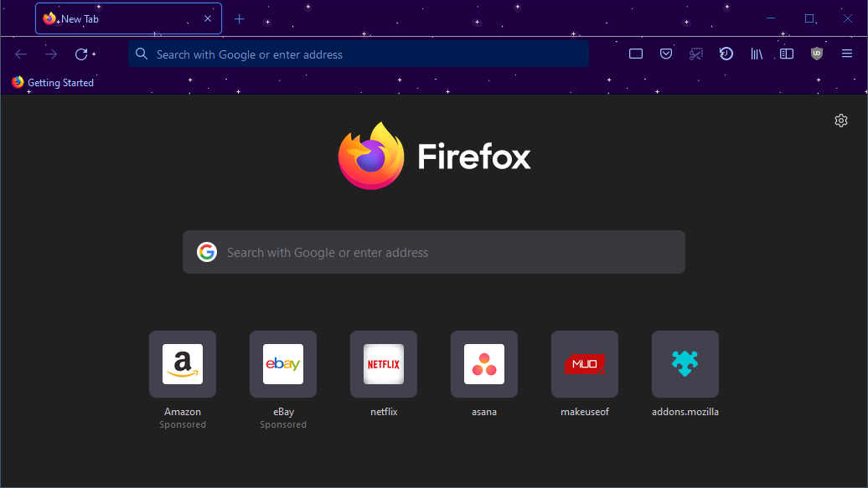Close the New Tab tab
This screenshot has height=488, width=868.
coord(208,18)
